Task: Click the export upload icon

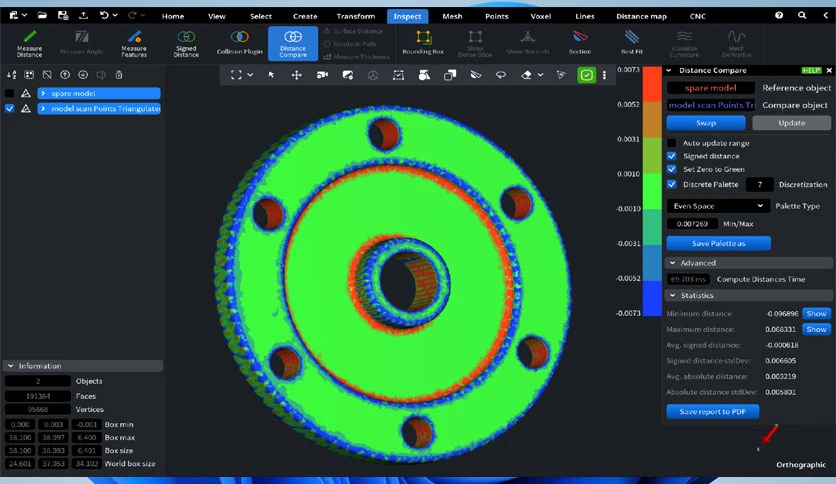Action: [x=84, y=15]
